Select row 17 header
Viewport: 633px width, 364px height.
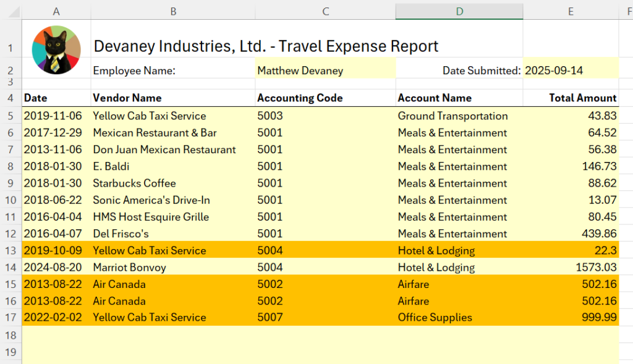(x=11, y=317)
